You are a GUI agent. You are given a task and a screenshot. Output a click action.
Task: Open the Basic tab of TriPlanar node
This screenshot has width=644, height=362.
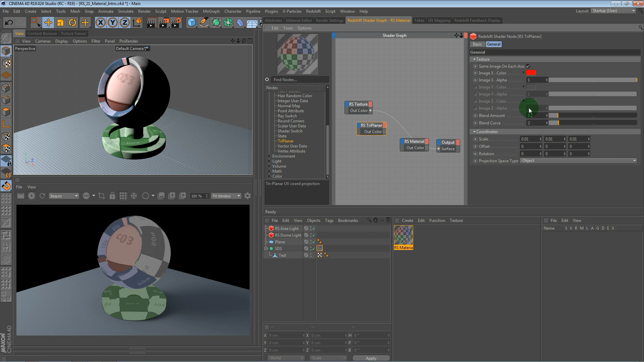point(477,44)
